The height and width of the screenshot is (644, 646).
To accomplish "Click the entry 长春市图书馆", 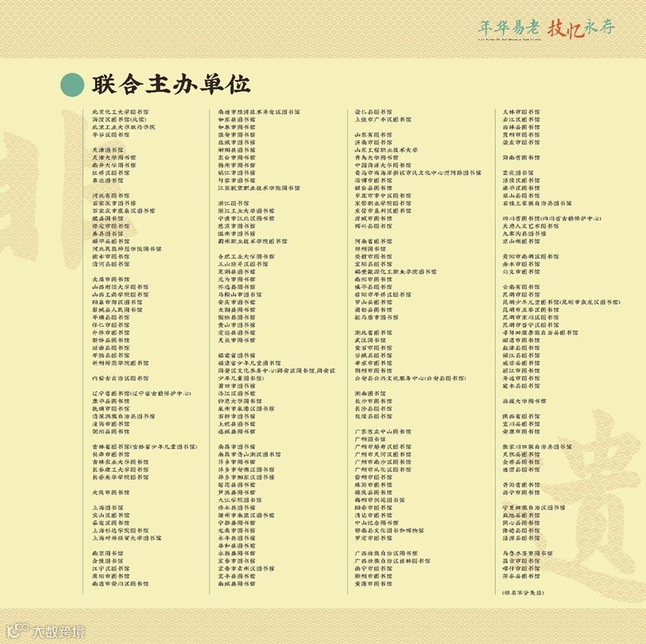I will coord(111,454).
